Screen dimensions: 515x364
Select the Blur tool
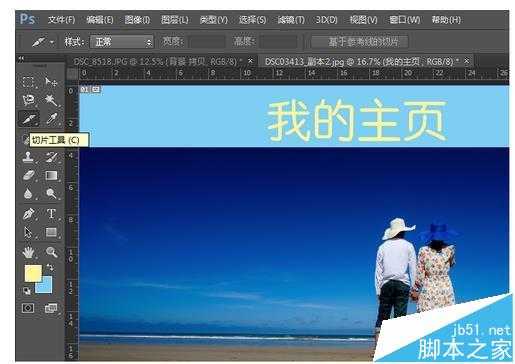[28, 194]
